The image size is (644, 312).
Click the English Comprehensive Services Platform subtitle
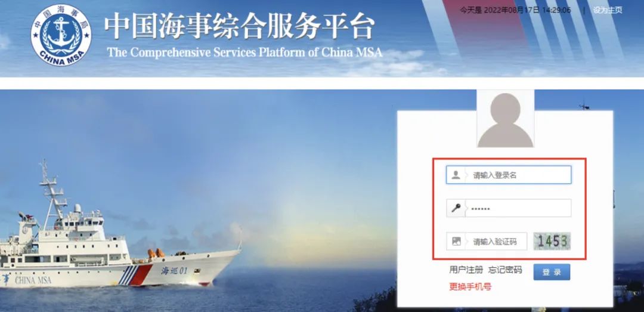pyautogui.click(x=244, y=52)
